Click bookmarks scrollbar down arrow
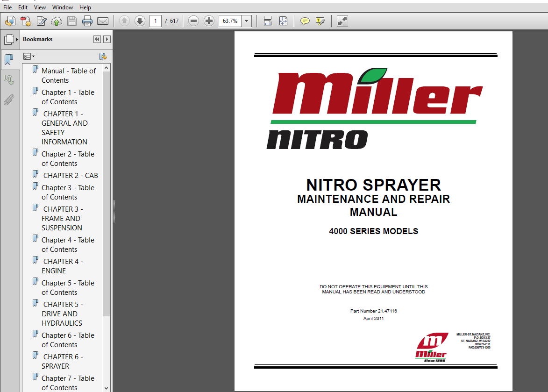548x392 pixels. [106, 388]
